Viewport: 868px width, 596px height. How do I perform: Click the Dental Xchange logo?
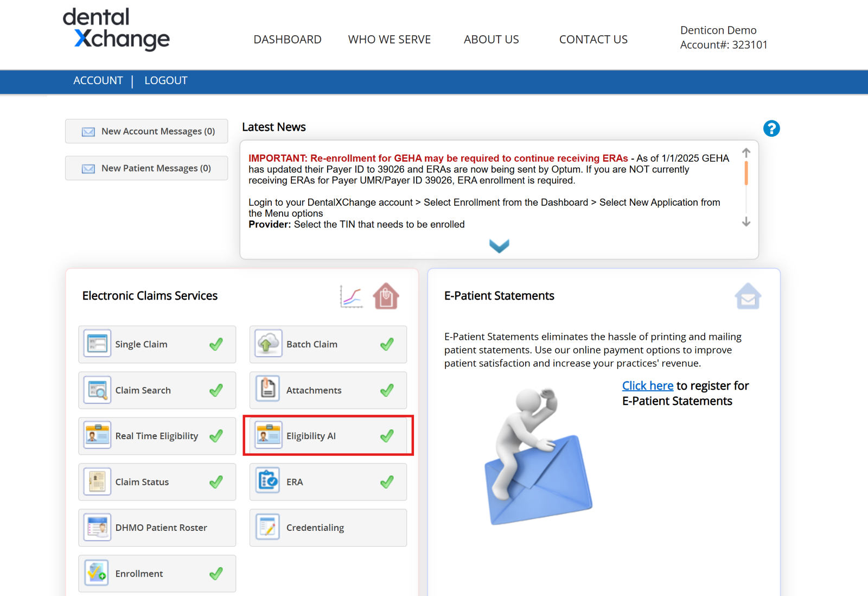(x=116, y=29)
